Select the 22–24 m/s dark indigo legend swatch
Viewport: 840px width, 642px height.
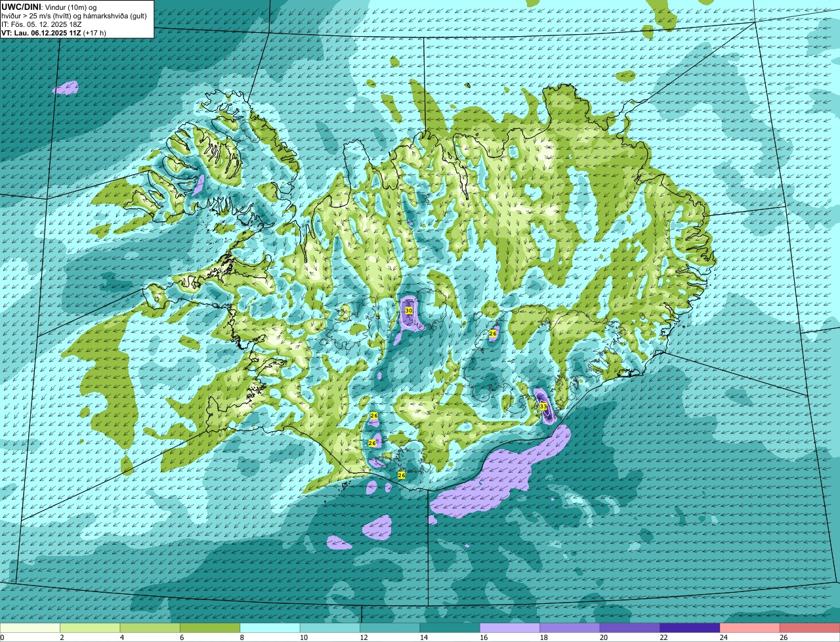click(x=690, y=628)
